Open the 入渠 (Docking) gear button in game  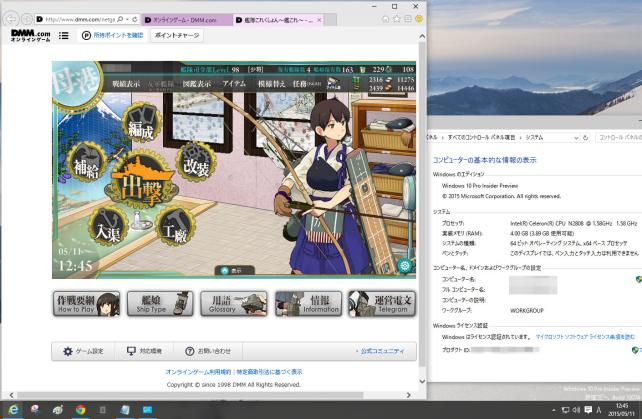107,226
